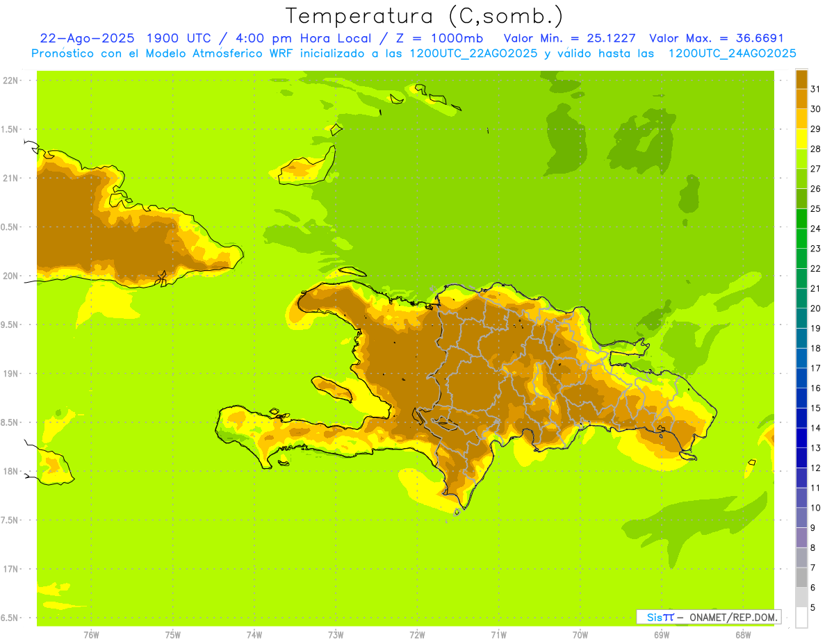Click the "75W" longitude label
834x644 pixels.
(173, 635)
